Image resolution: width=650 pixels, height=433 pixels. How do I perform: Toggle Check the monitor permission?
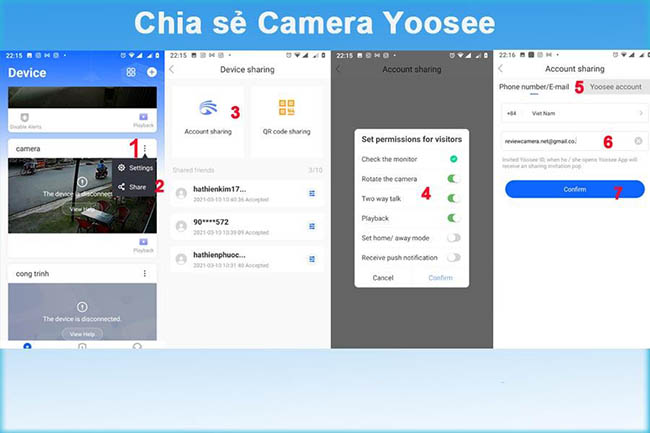pos(454,159)
